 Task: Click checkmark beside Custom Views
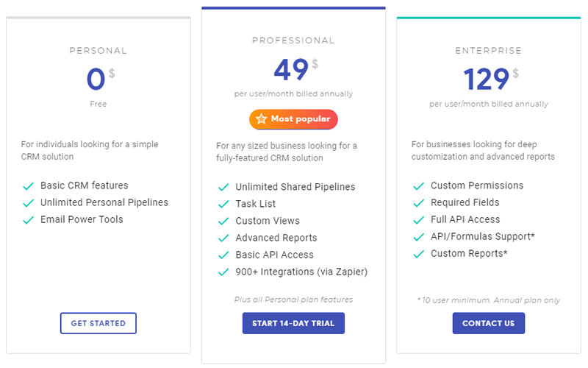click(x=223, y=221)
